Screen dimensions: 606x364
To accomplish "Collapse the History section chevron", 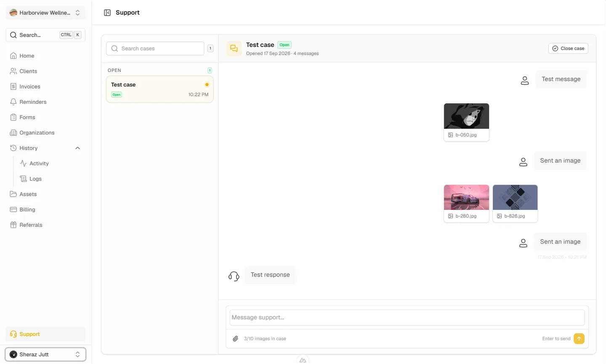I will pyautogui.click(x=77, y=148).
